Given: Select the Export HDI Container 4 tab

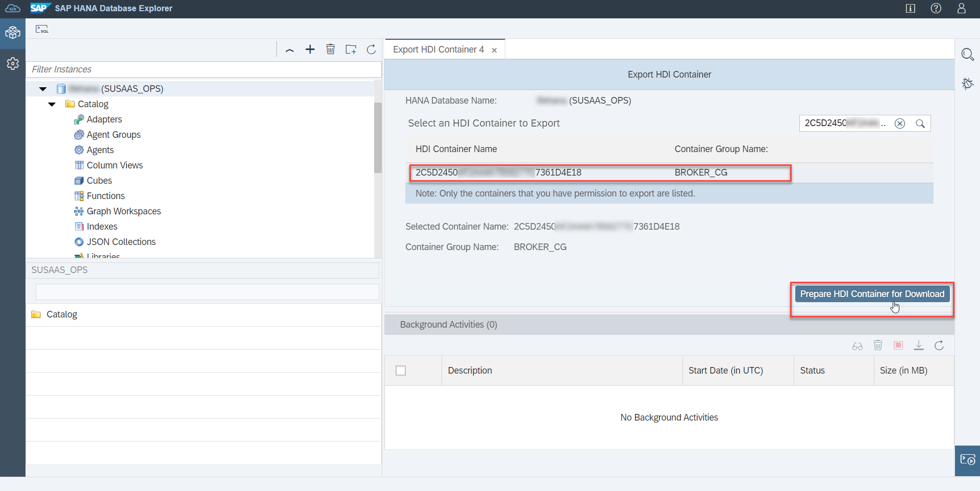Looking at the screenshot, I should coord(438,50).
